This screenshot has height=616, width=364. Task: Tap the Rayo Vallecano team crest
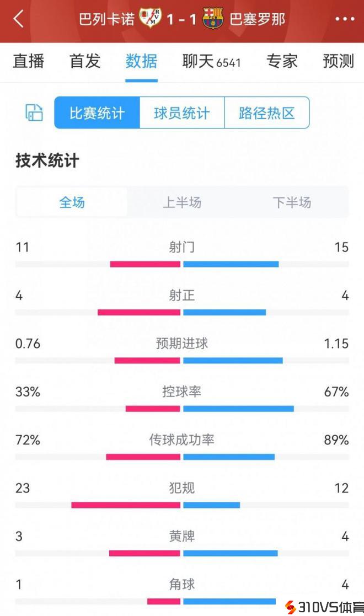tap(149, 19)
